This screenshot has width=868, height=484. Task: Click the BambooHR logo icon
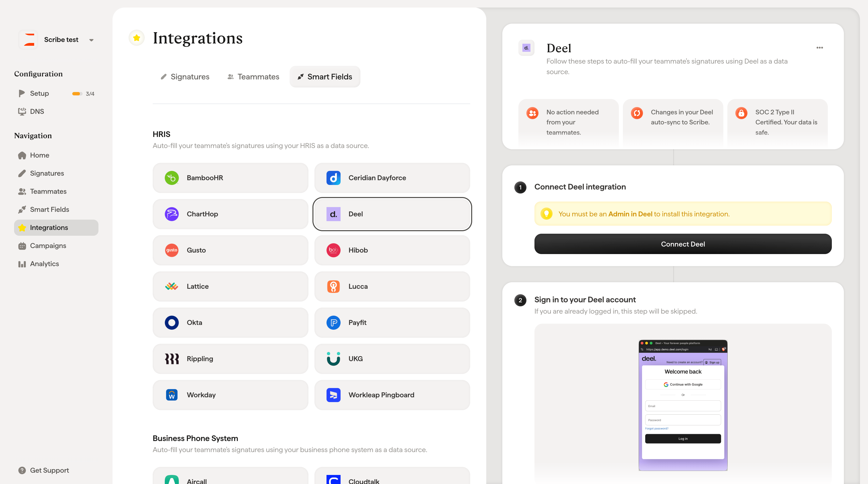click(x=172, y=178)
